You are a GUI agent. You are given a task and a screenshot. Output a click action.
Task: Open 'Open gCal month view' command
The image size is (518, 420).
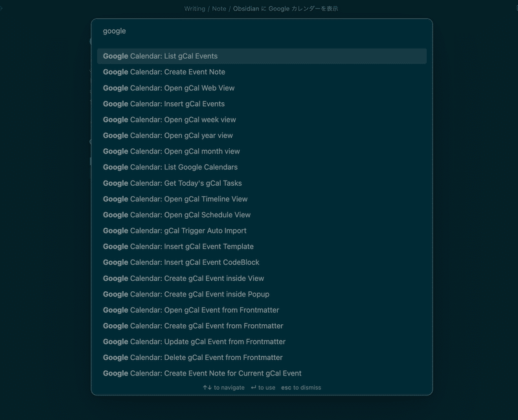tap(262, 151)
